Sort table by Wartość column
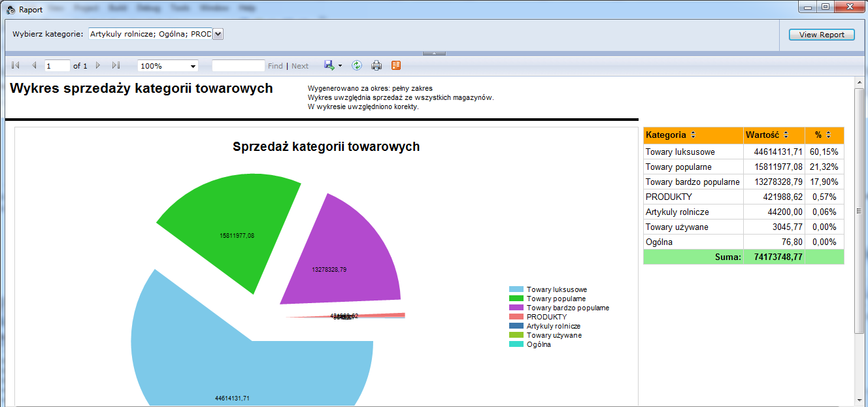 pyautogui.click(x=786, y=135)
